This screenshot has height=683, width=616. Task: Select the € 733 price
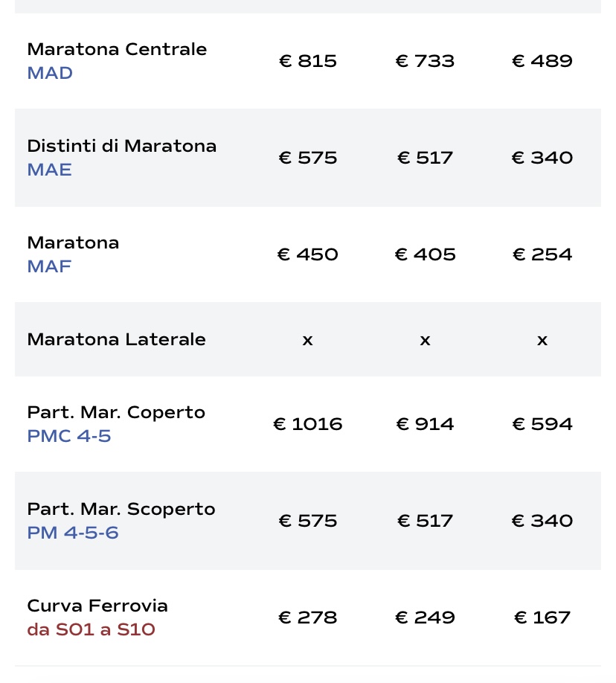pyautogui.click(x=425, y=61)
